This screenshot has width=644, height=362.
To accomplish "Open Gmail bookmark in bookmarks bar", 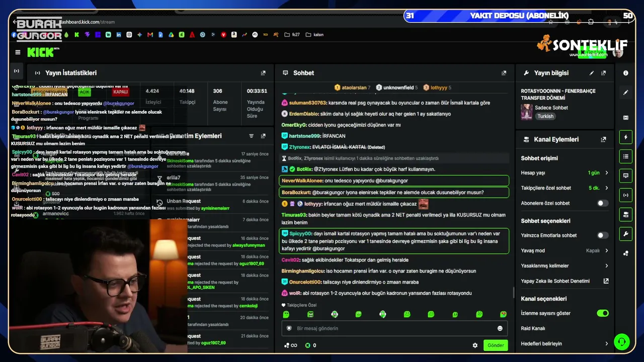I will pos(150,35).
